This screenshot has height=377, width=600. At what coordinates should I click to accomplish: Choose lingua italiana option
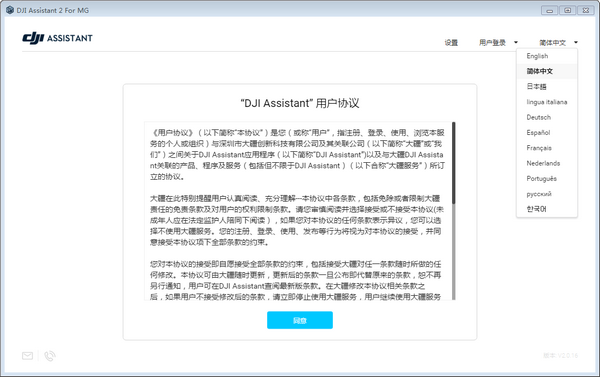[547, 102]
